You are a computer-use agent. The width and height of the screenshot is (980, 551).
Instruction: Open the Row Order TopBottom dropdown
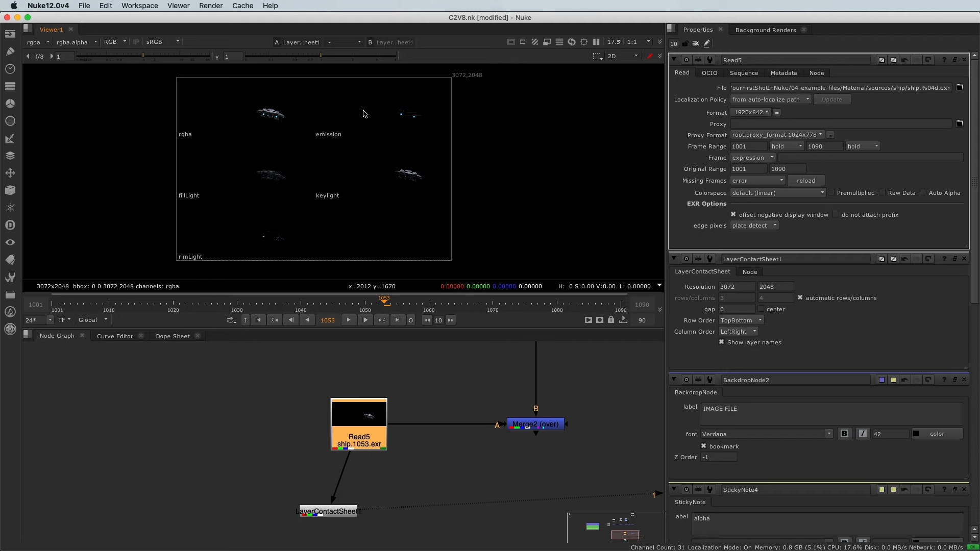click(x=741, y=320)
